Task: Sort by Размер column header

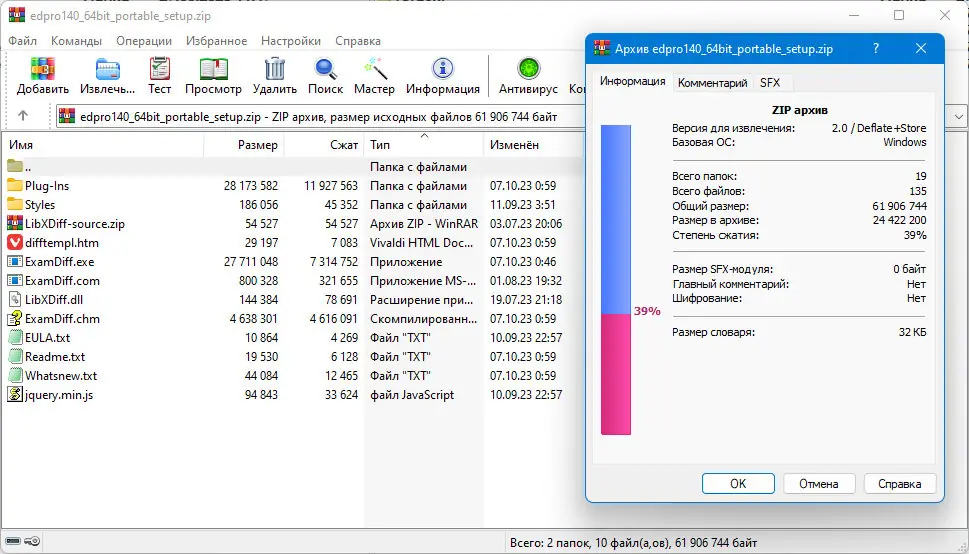Action: coord(243,145)
